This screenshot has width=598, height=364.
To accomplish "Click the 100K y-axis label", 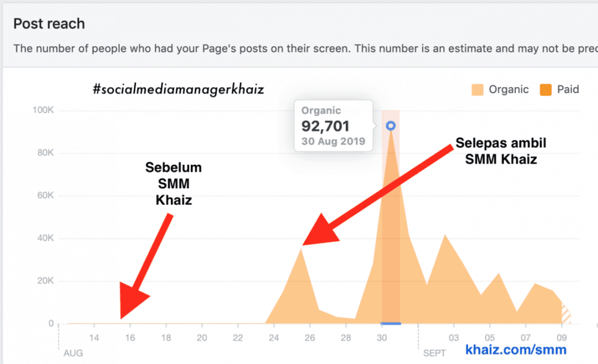I will tap(43, 111).
